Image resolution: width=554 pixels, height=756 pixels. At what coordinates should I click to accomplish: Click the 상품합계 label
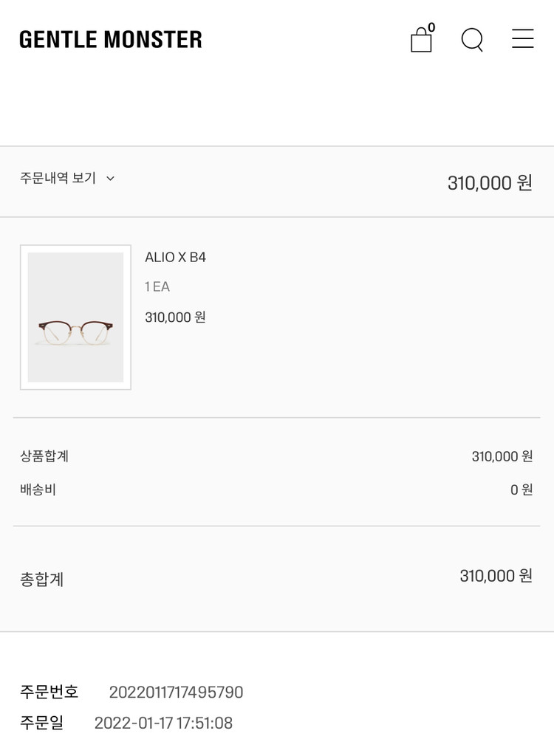click(44, 456)
